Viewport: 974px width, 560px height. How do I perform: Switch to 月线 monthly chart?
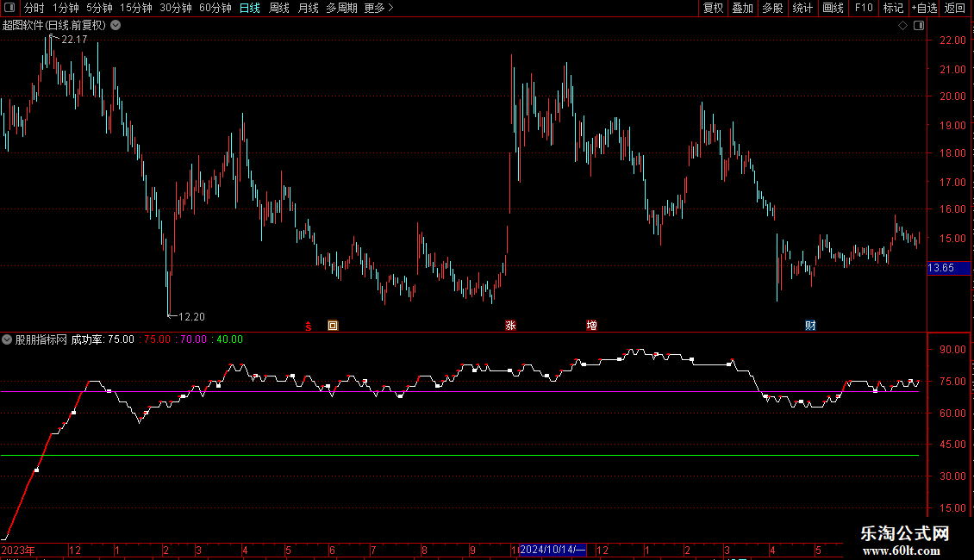pos(308,8)
